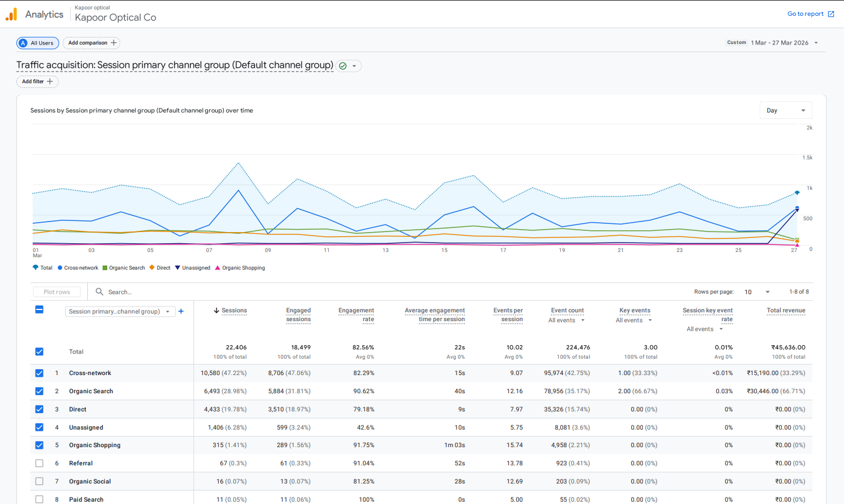Click the Plot rows button

pyautogui.click(x=56, y=291)
